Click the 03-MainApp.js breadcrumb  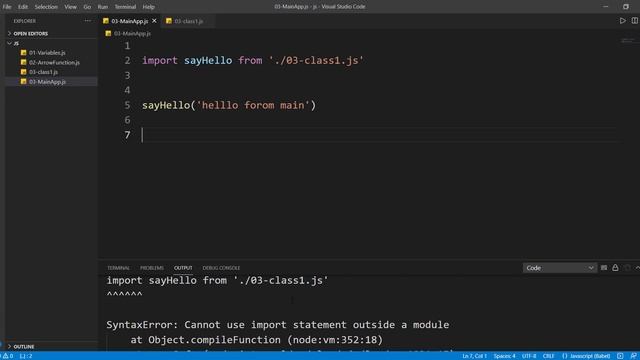pos(132,33)
